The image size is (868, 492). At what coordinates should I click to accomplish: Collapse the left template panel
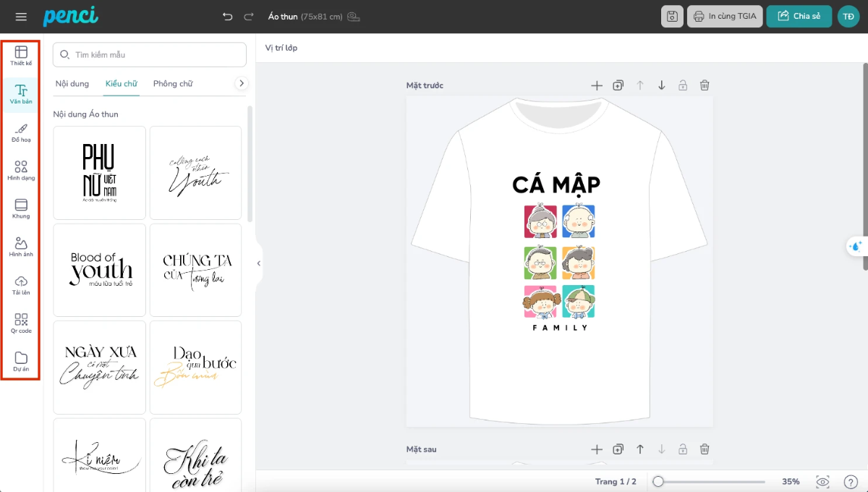tap(258, 264)
